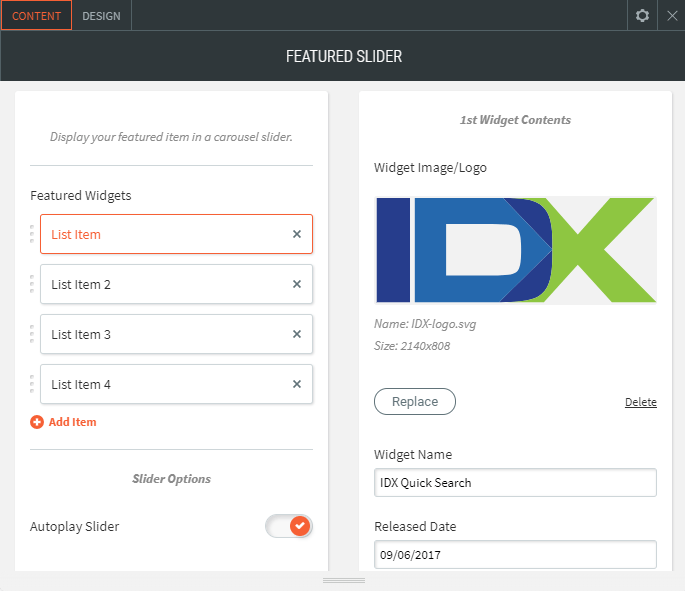The width and height of the screenshot is (685, 591).
Task: Switch to the DESIGN tab
Action: [101, 16]
